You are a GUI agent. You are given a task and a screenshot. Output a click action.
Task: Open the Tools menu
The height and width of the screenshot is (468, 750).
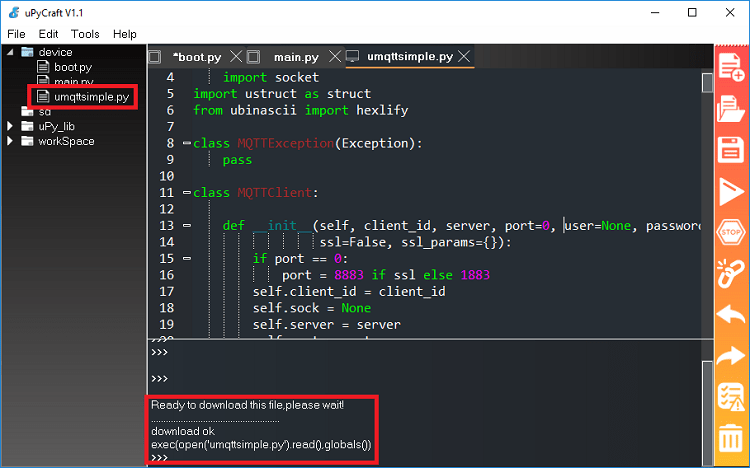click(85, 34)
